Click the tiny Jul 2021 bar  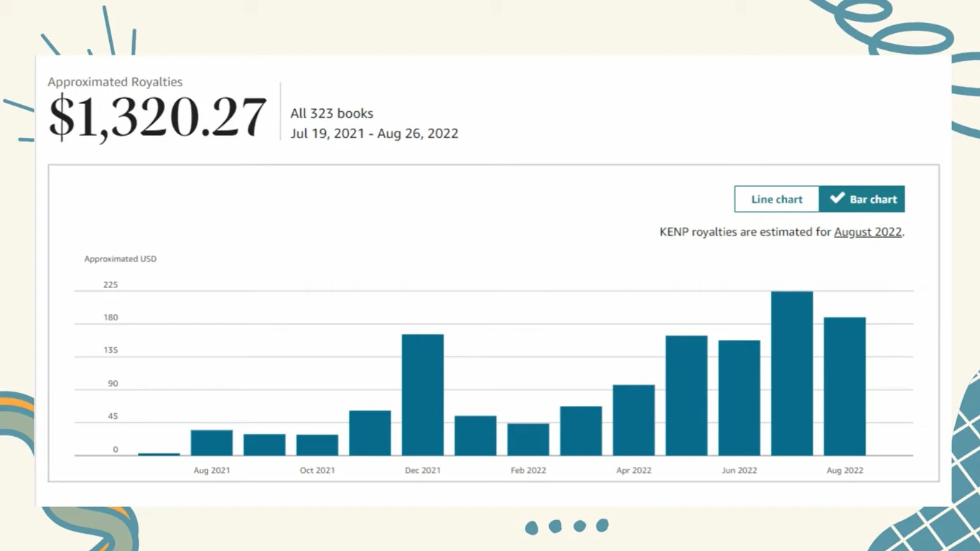(x=159, y=454)
